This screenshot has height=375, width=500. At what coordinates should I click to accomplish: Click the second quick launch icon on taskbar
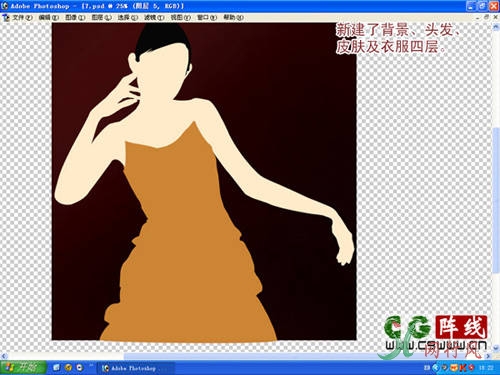pyautogui.click(x=68, y=368)
